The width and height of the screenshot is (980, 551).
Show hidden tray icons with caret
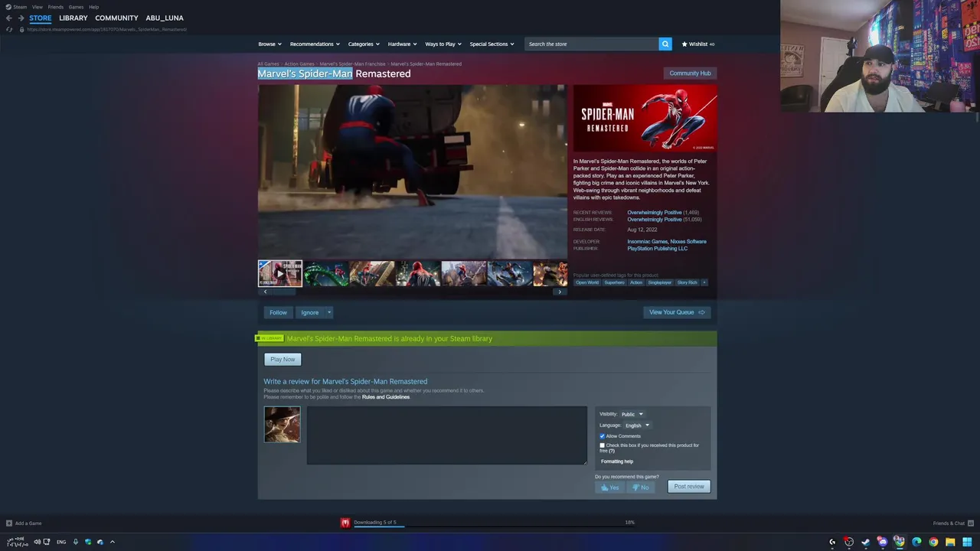113,542
